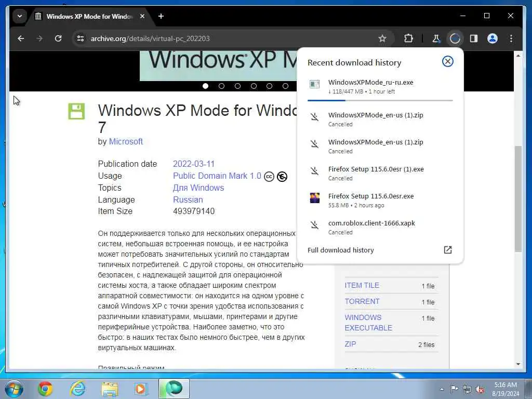Reload the archive.org page
Viewport: 532px width, 399px height.
point(58,38)
